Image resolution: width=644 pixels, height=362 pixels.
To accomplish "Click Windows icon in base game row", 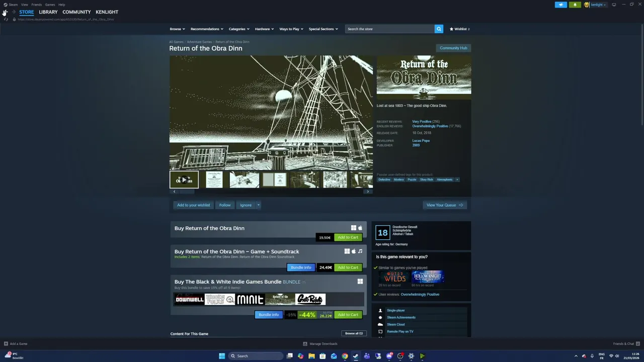I will pyautogui.click(x=354, y=228).
